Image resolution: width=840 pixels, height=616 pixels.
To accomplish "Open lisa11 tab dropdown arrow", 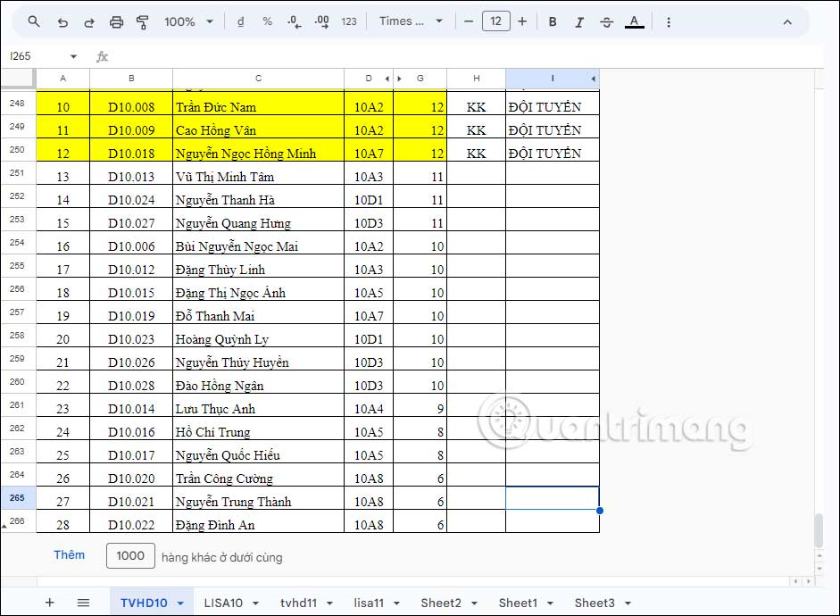I will (x=396, y=604).
